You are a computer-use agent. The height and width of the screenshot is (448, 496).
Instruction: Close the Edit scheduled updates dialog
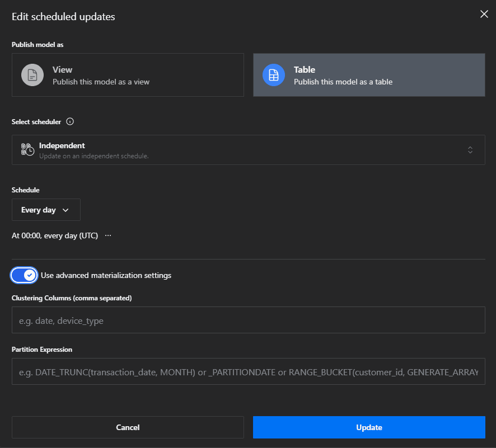[484, 15]
